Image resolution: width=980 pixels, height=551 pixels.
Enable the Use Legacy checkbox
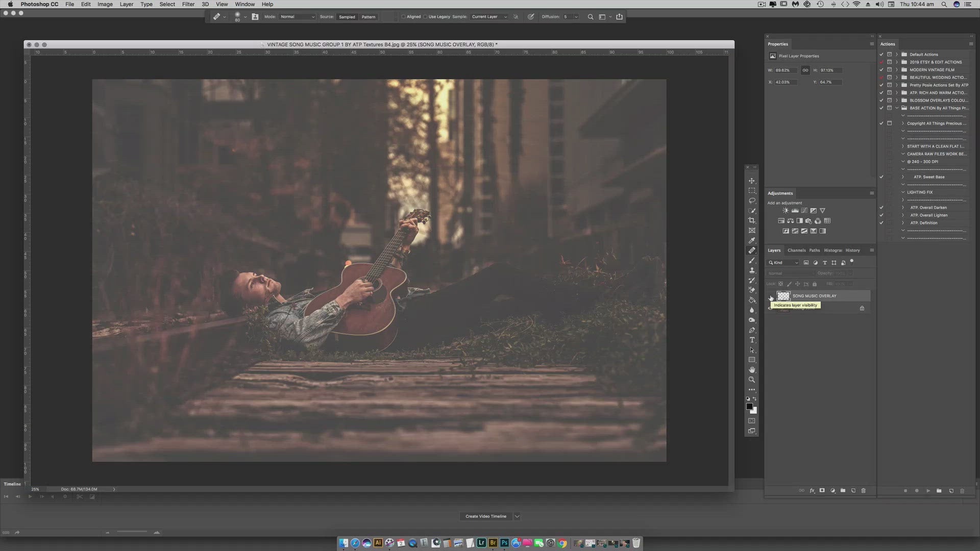tap(425, 17)
